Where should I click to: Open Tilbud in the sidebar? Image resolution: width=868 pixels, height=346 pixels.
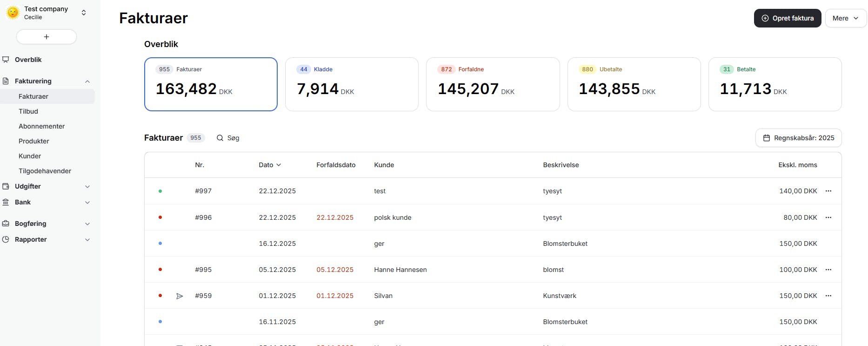[28, 111]
